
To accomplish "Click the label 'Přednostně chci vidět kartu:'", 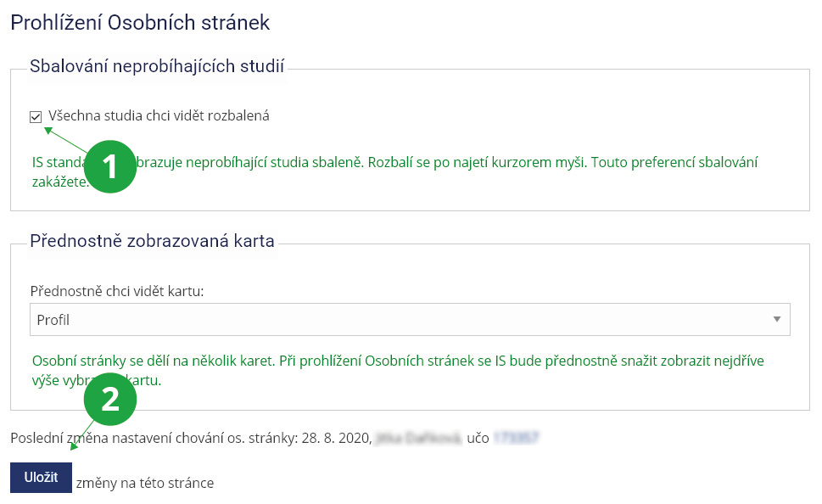I will [x=118, y=291].
